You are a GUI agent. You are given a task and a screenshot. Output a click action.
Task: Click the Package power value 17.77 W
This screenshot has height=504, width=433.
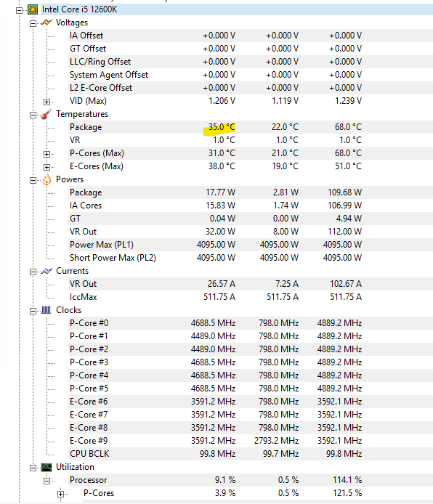click(221, 192)
